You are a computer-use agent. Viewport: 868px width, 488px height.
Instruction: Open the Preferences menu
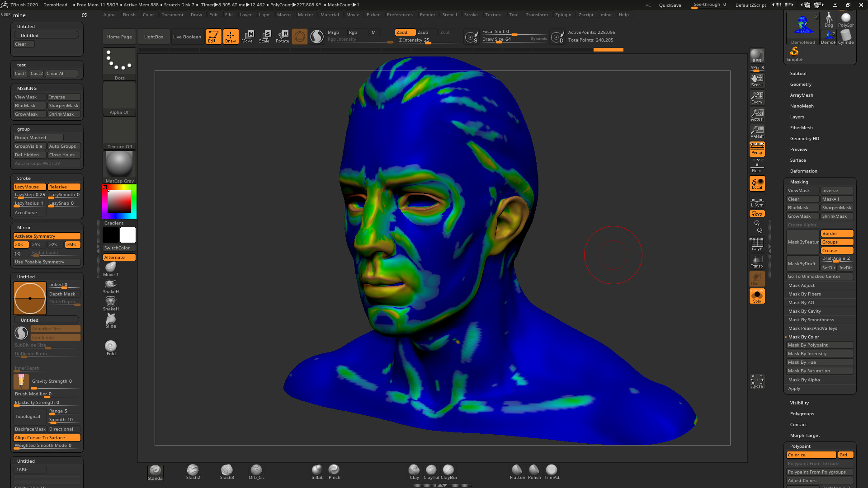coord(399,14)
